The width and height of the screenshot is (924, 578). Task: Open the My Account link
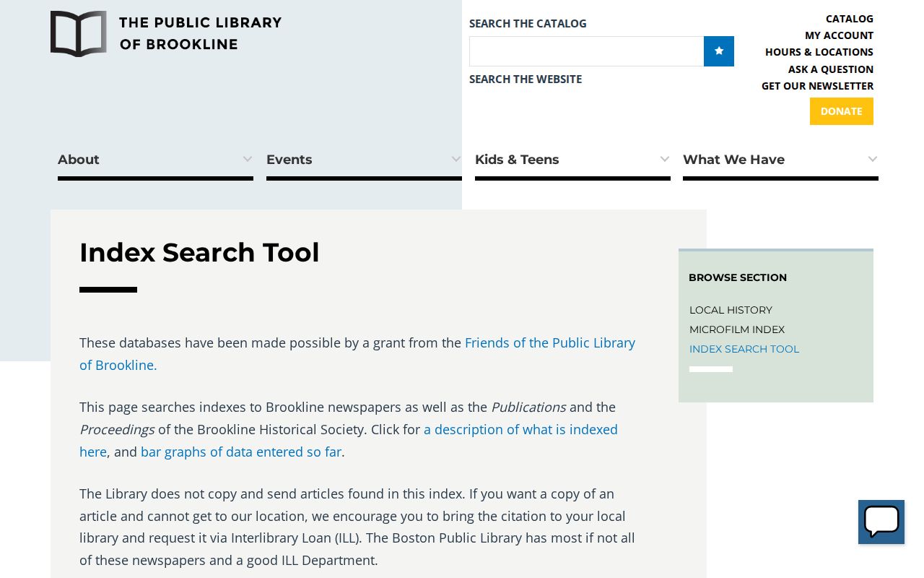pyautogui.click(x=840, y=35)
